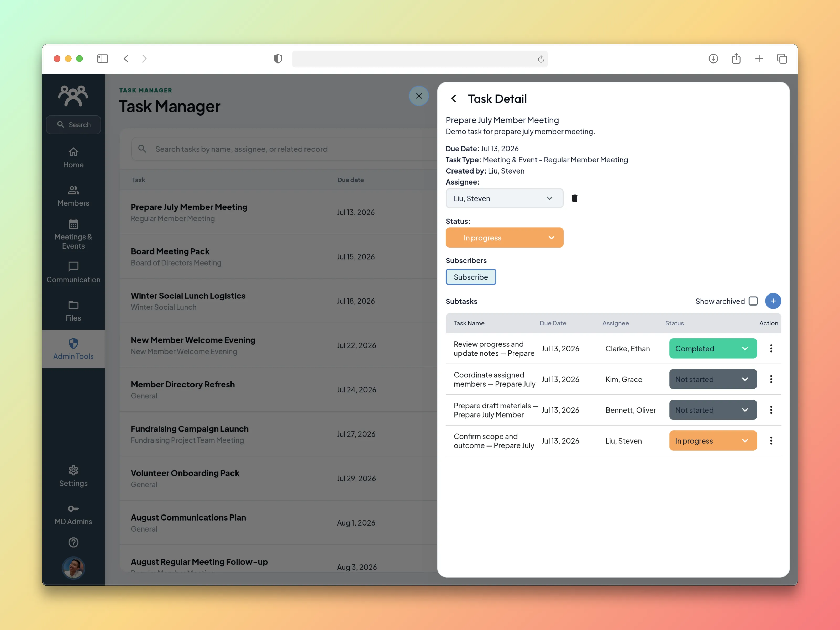Viewport: 840px width, 630px height.
Task: Open actions menu for Confirm scope subtask
Action: click(771, 440)
